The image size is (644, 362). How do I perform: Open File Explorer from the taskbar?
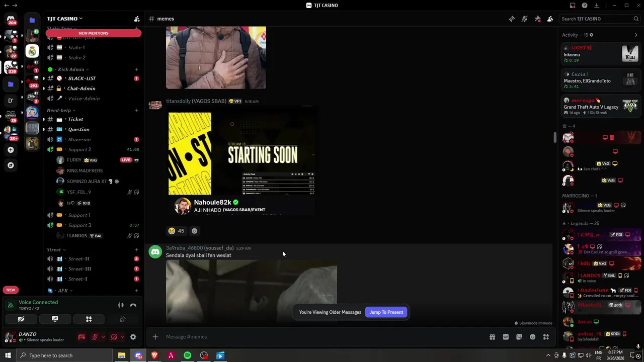121,355
